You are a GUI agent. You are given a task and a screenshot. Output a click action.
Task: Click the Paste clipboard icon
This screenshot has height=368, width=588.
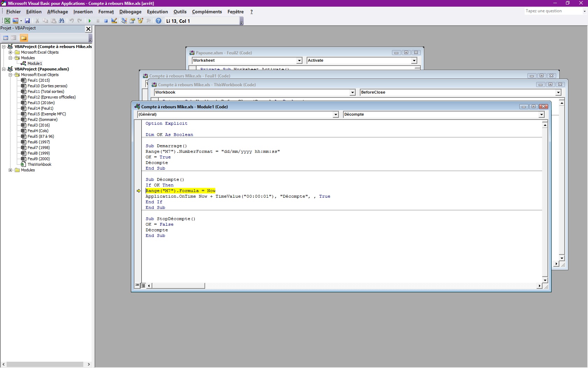[x=53, y=21]
